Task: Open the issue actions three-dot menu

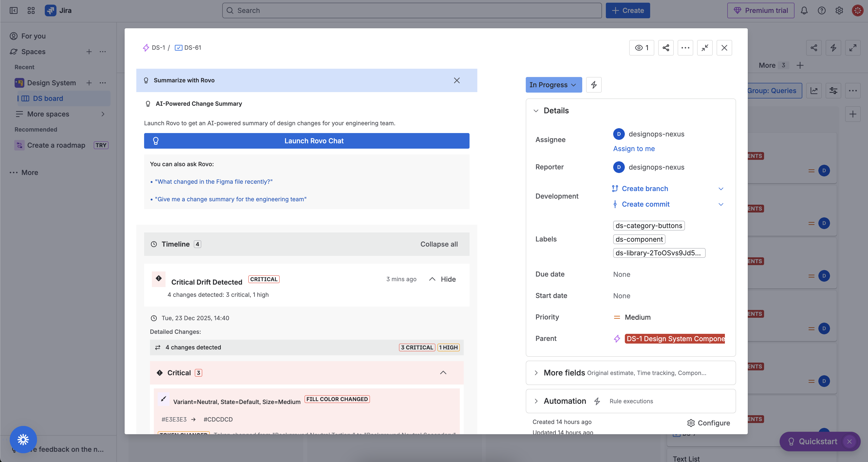Action: 685,48
